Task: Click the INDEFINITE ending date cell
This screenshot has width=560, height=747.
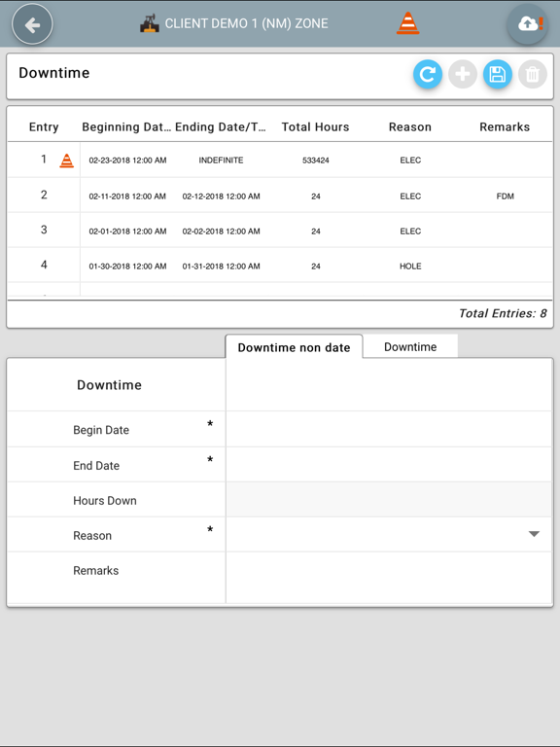Action: (x=221, y=160)
